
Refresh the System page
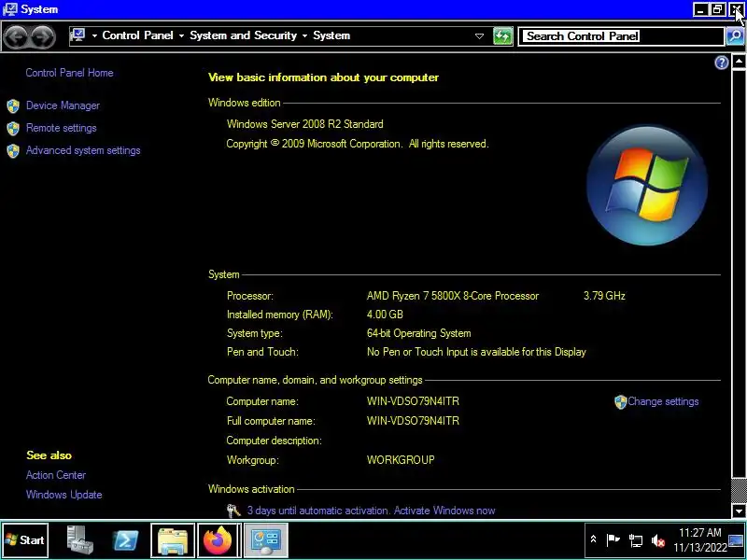click(x=502, y=36)
